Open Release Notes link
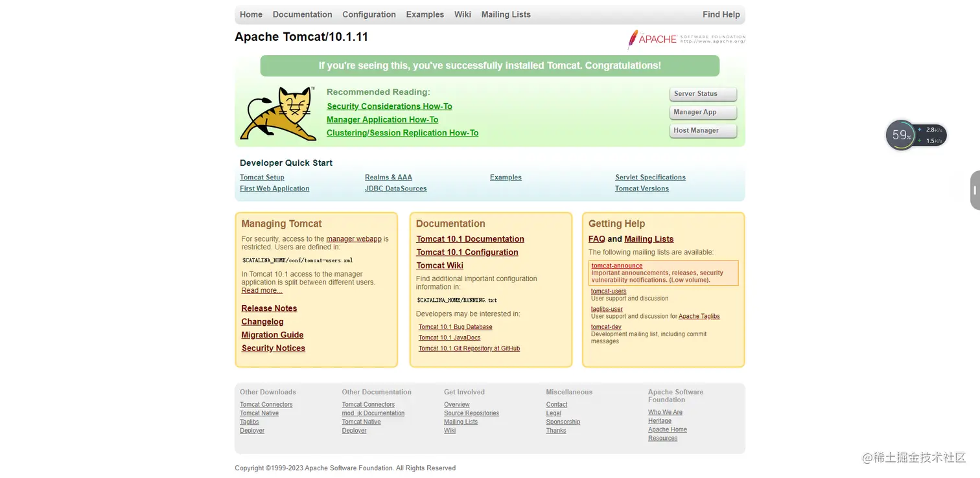 (x=269, y=308)
